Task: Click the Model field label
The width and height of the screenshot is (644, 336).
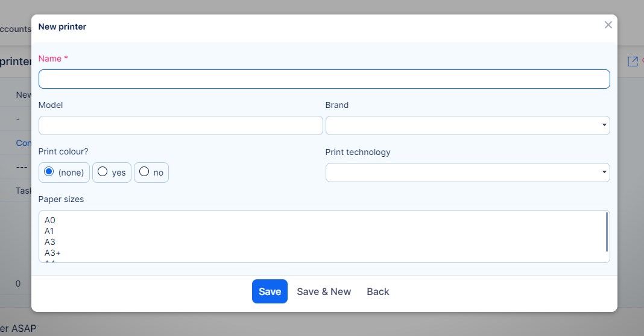Action: click(x=51, y=105)
